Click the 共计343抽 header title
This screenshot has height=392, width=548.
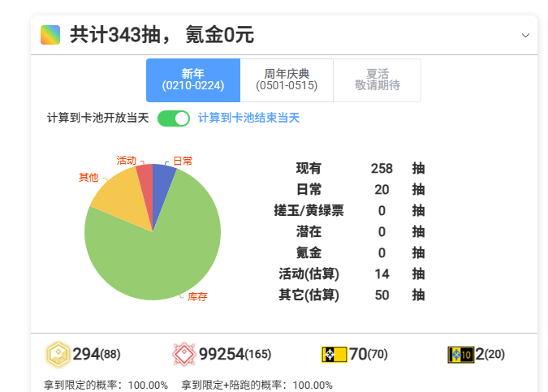[162, 35]
